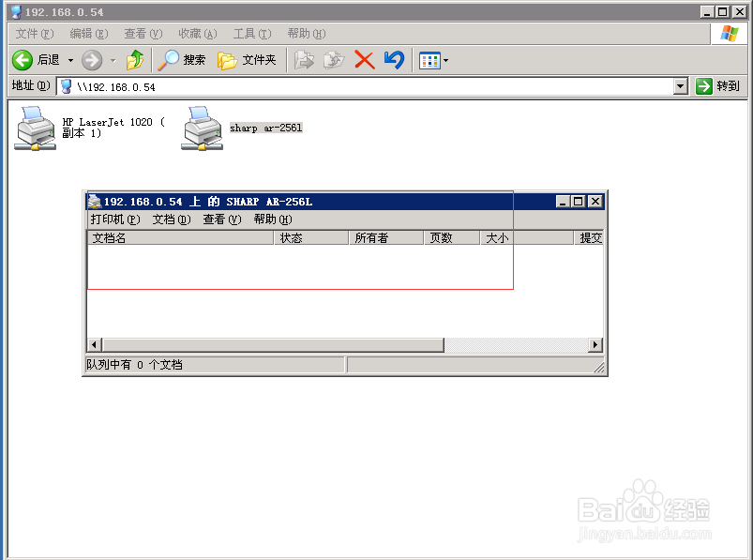Open the 收藏(A) menu
This screenshot has width=753, height=560.
coord(198,34)
